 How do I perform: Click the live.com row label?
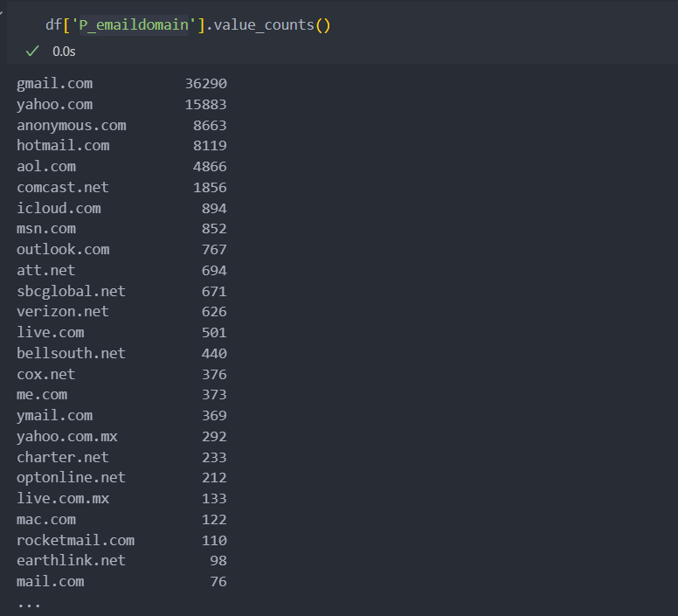[x=51, y=332]
